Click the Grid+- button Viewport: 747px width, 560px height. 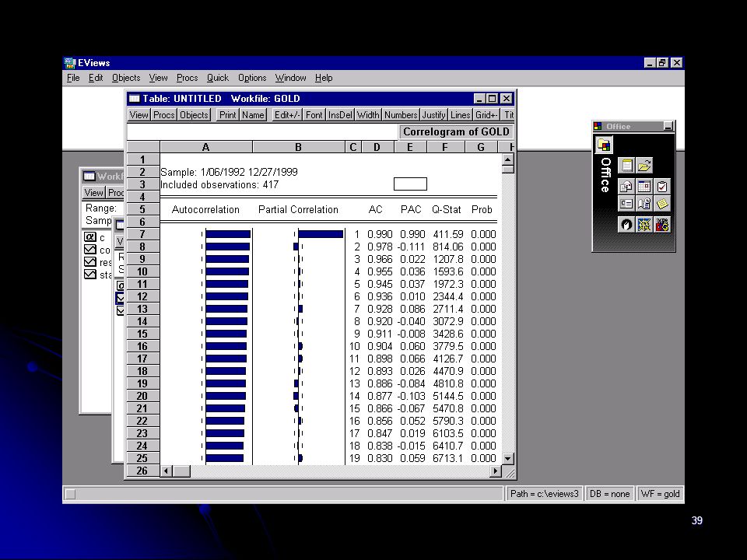486,115
